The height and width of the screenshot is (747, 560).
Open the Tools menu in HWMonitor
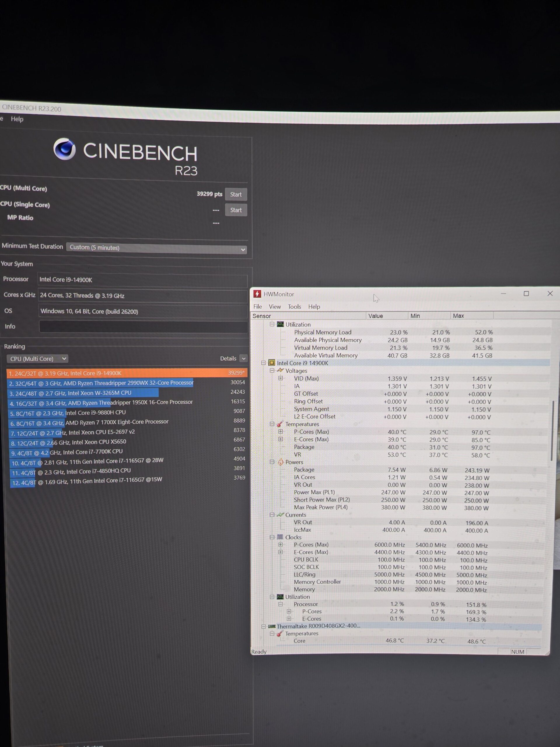click(294, 307)
